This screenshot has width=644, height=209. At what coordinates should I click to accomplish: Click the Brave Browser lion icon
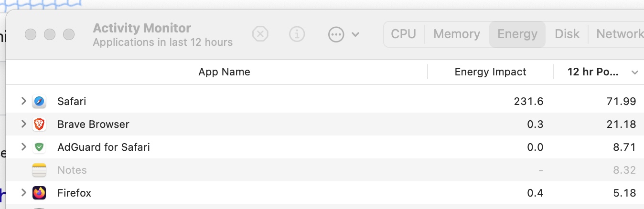click(x=39, y=124)
